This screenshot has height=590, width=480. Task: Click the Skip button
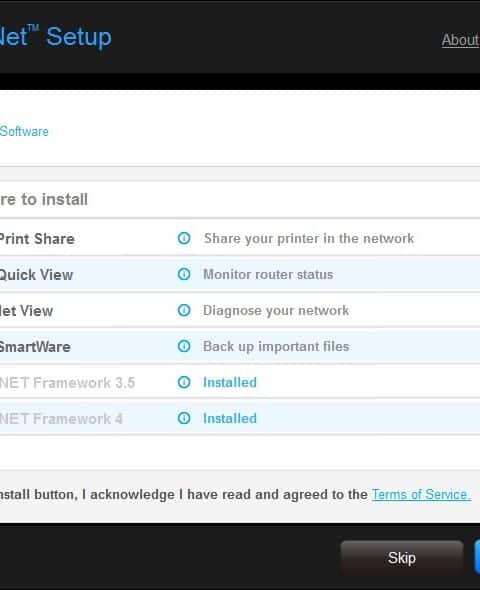tap(402, 558)
